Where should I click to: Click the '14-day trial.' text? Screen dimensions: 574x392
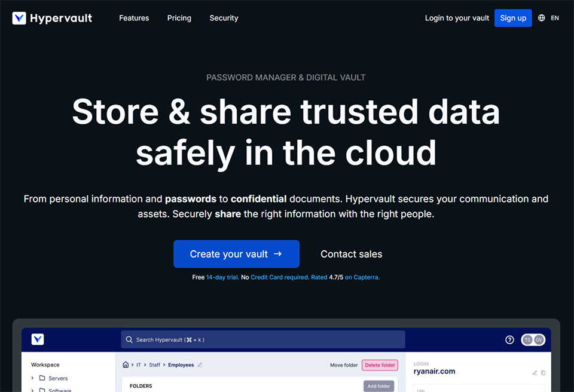click(222, 277)
